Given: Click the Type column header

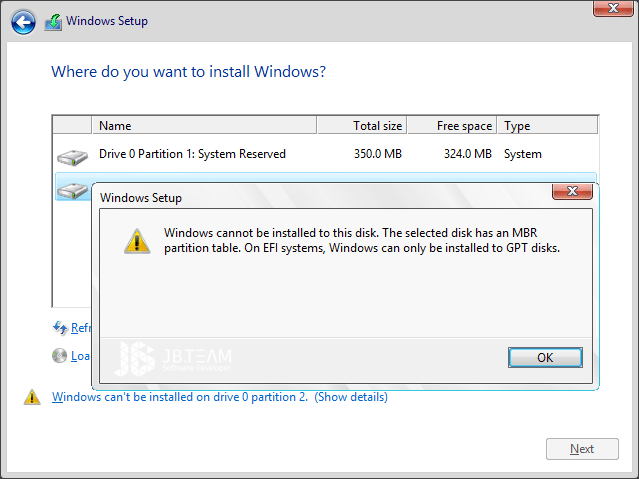Looking at the screenshot, I should (546, 126).
